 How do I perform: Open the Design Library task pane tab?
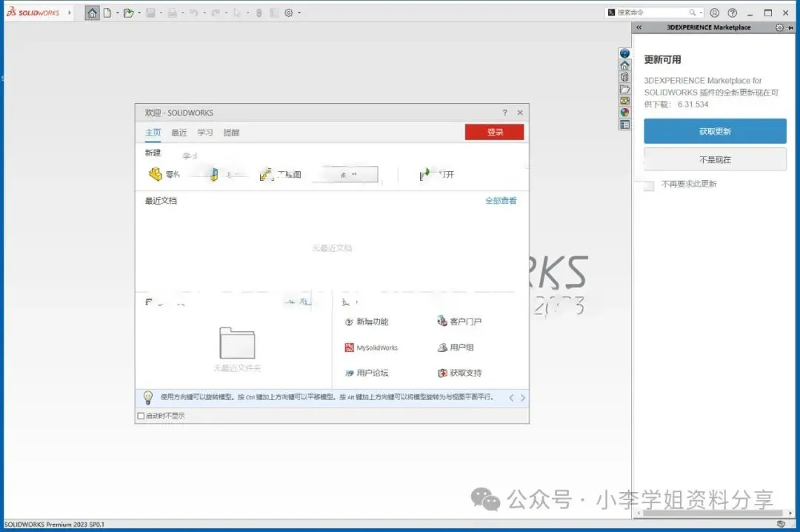(x=624, y=76)
